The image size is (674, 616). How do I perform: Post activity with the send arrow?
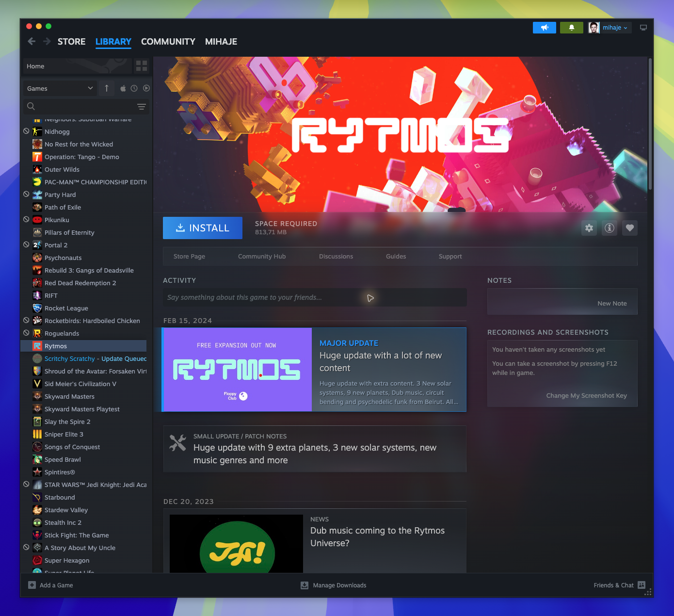370,298
